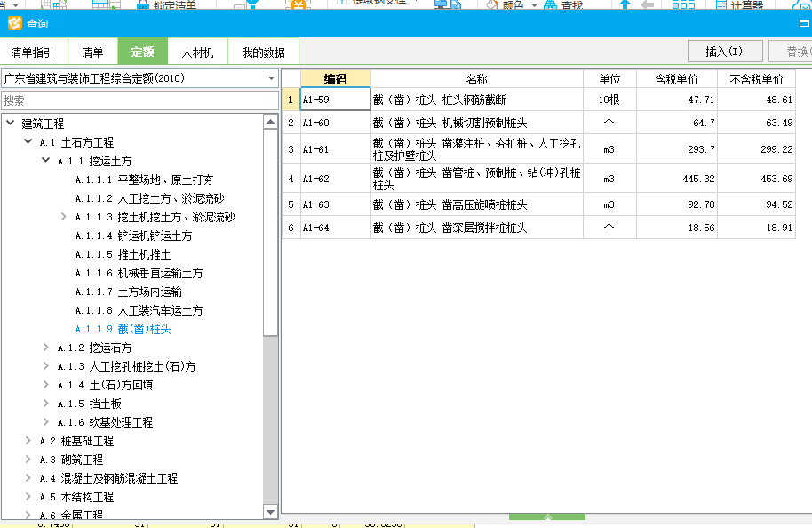
Task: Click the tree scrollbar down arrow
Action: (270, 512)
